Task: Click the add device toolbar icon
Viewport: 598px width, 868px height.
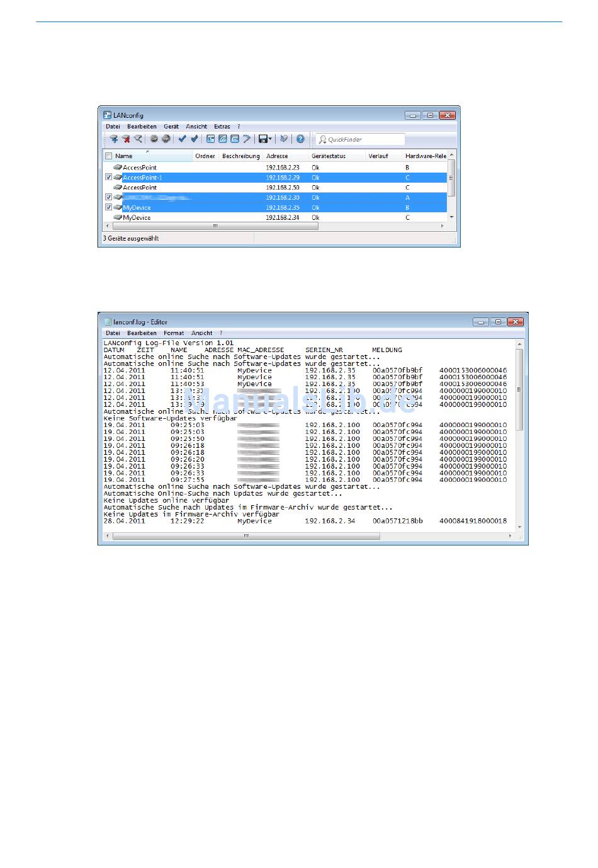Action: coord(114,139)
